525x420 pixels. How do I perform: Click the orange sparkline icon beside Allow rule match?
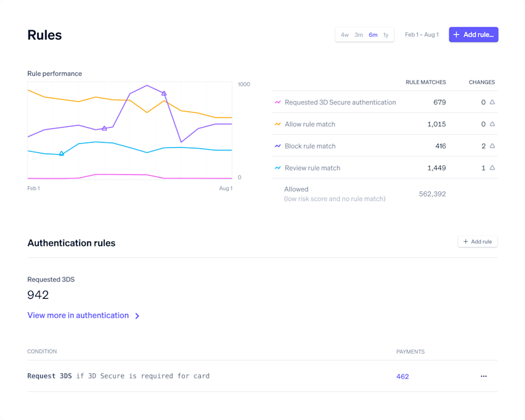(x=279, y=124)
